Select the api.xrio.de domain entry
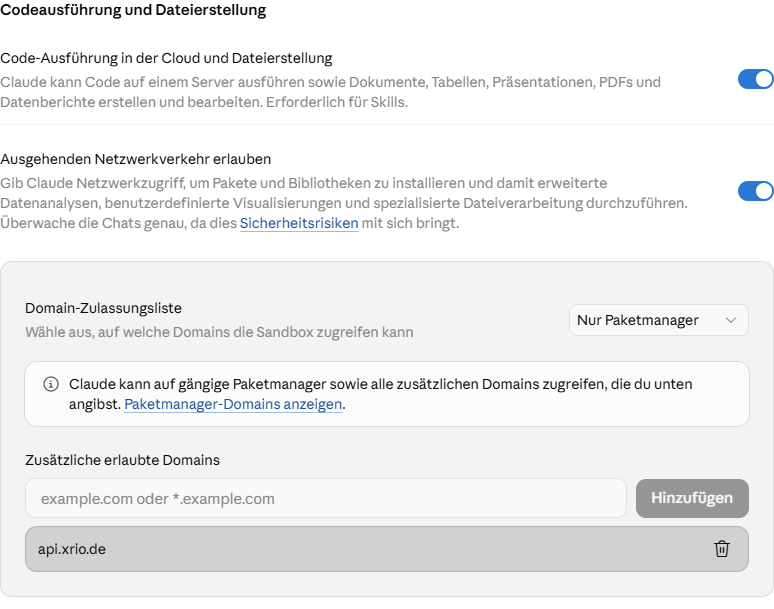This screenshot has height=609, width=774. (387, 549)
